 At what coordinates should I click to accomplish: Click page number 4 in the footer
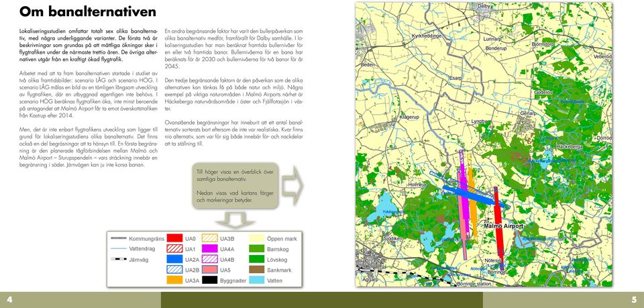(9, 300)
